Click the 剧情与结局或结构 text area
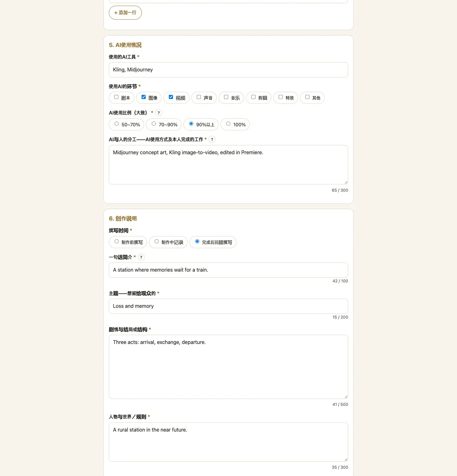The image size is (457, 476). [228, 367]
